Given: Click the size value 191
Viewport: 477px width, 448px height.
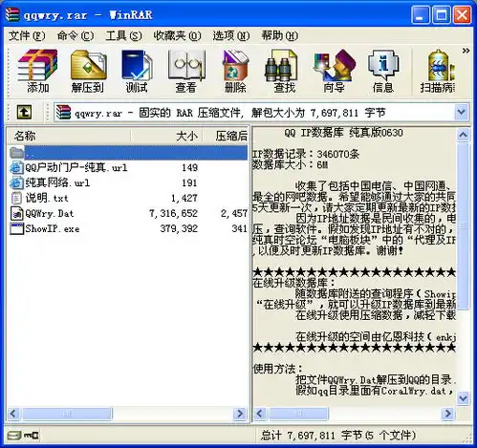Looking at the screenshot, I should pos(189,182).
